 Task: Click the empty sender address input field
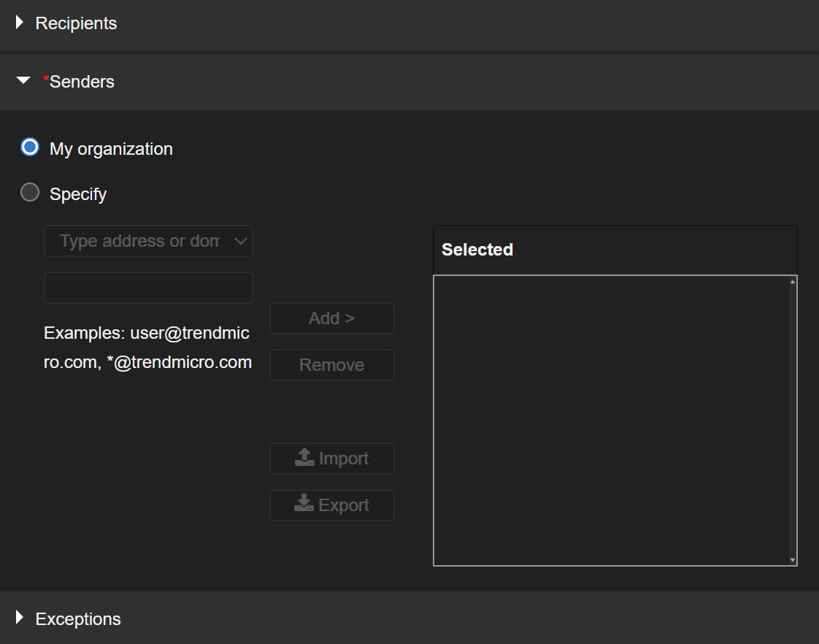(148, 288)
